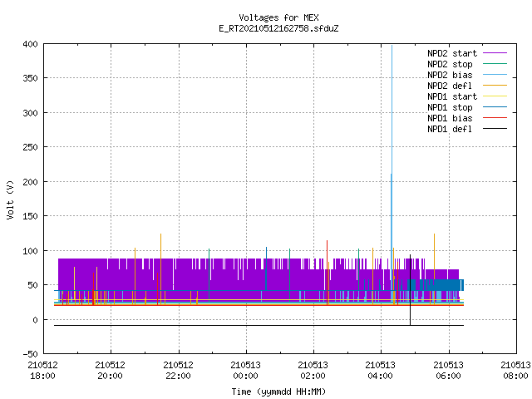Click the -50 y-axis tick label
532x399 pixels.
pyautogui.click(x=30, y=354)
